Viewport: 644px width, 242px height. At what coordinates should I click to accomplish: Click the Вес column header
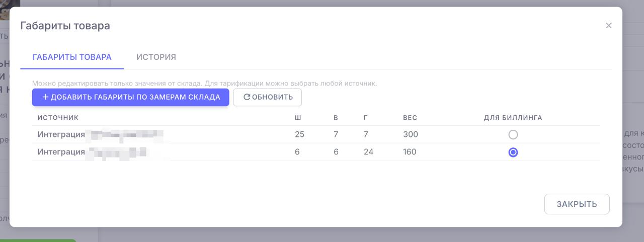pyautogui.click(x=410, y=118)
